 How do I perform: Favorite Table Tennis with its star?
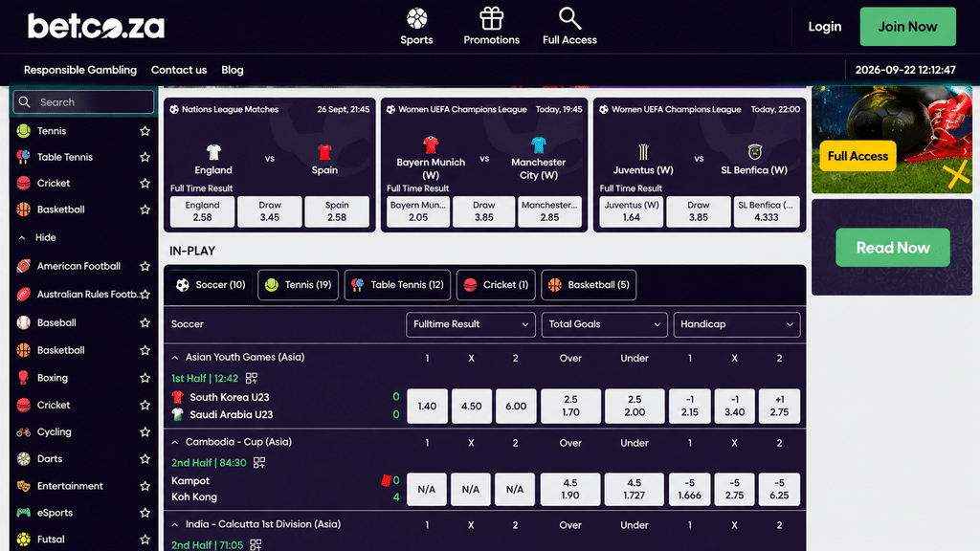click(x=145, y=157)
